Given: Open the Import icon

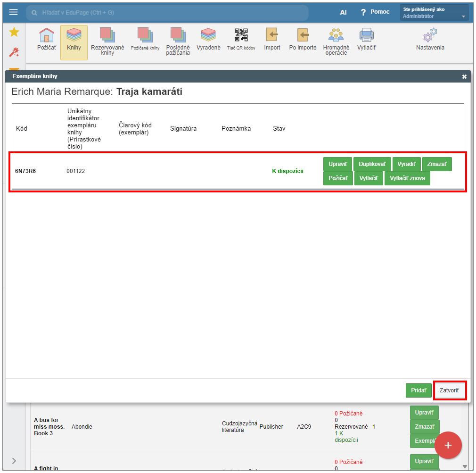Looking at the screenshot, I should [x=272, y=35].
